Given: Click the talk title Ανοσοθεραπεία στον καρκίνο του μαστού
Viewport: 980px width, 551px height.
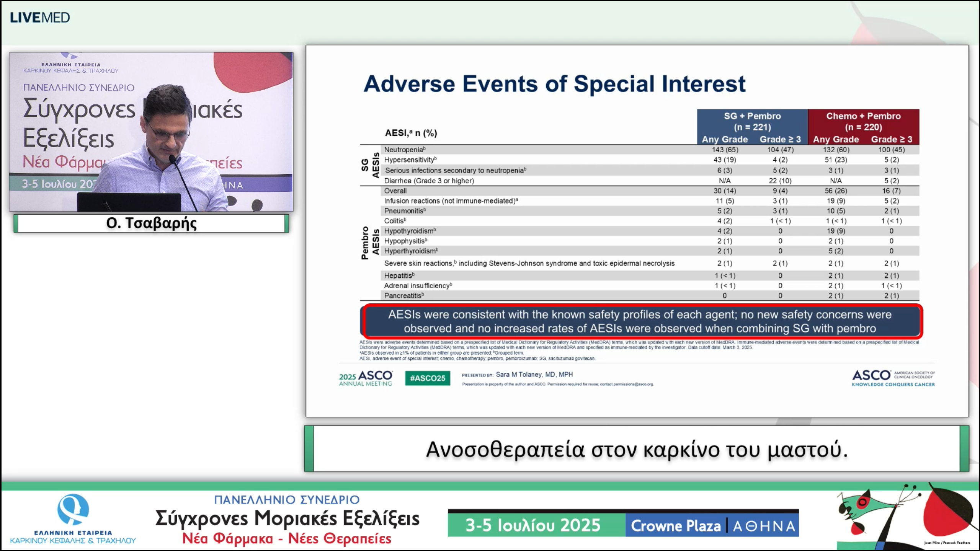Looking at the screenshot, I should [637, 449].
